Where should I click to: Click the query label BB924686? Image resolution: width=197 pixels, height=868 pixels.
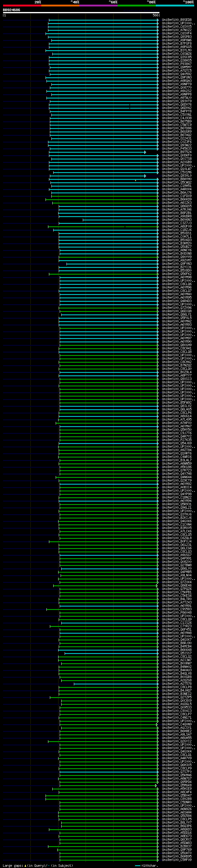pyautogui.click(x=11, y=10)
